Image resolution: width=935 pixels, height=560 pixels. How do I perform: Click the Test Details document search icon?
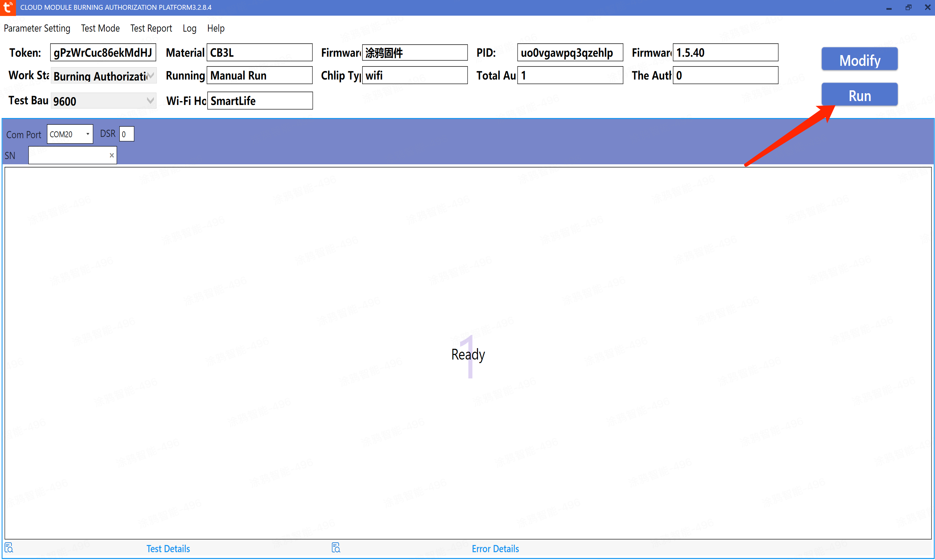coord(9,548)
